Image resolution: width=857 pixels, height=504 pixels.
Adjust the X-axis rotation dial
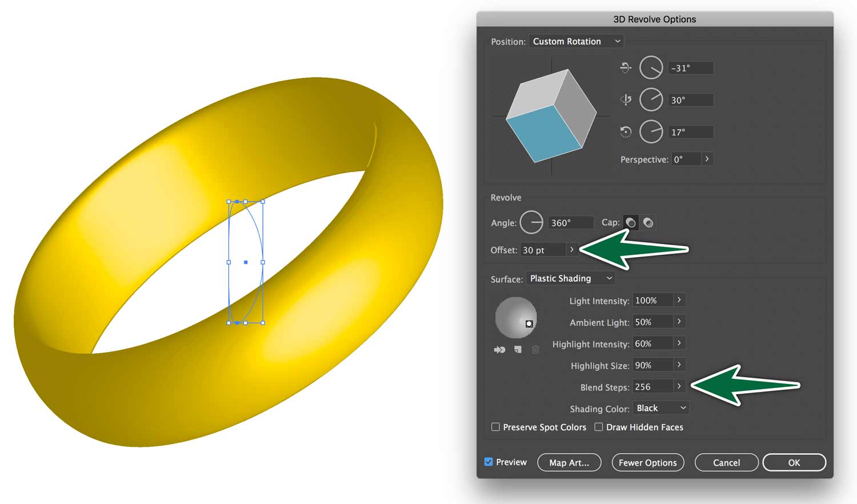(651, 68)
